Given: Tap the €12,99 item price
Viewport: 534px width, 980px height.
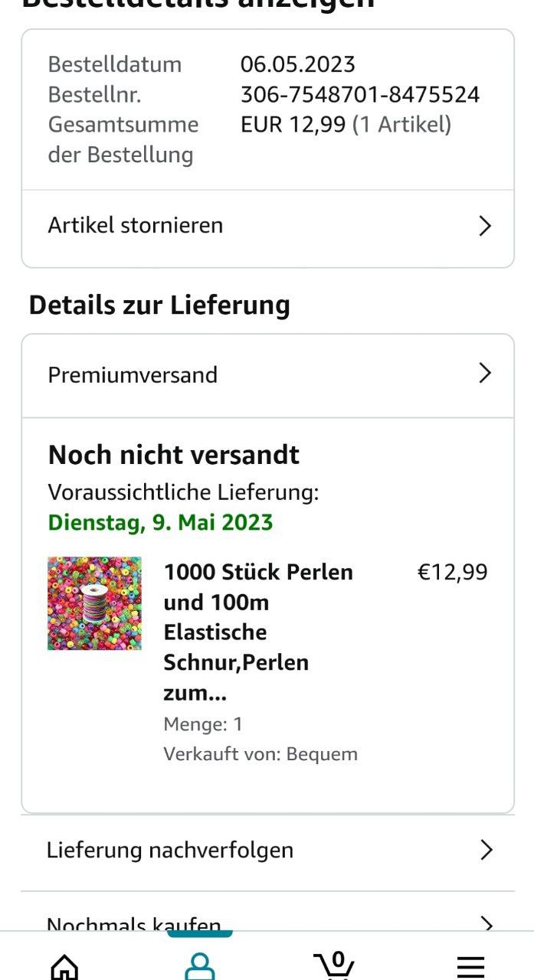Looking at the screenshot, I should 452,573.
